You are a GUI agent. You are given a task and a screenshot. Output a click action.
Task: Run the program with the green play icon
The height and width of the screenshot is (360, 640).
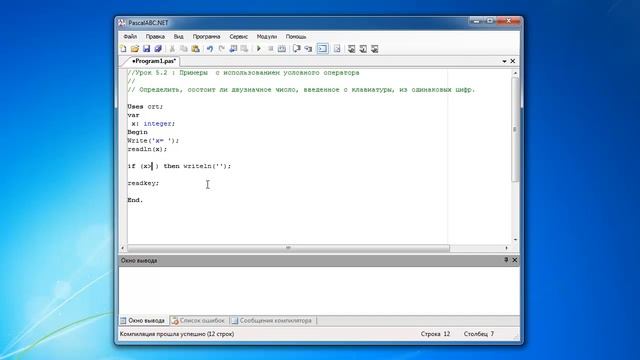[x=258, y=49]
